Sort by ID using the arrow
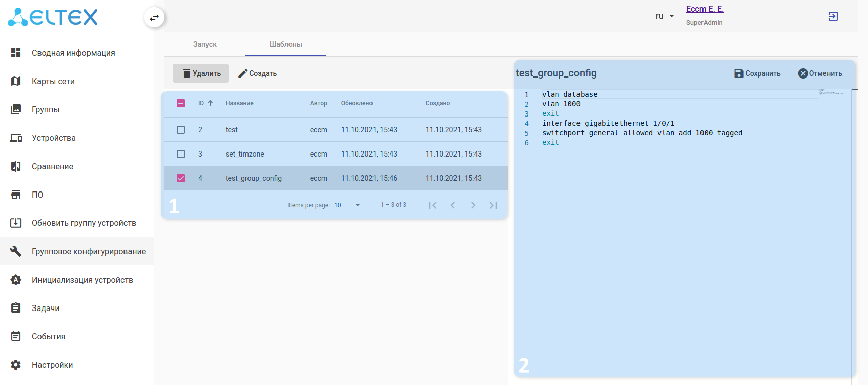The image size is (868, 385). [x=210, y=103]
